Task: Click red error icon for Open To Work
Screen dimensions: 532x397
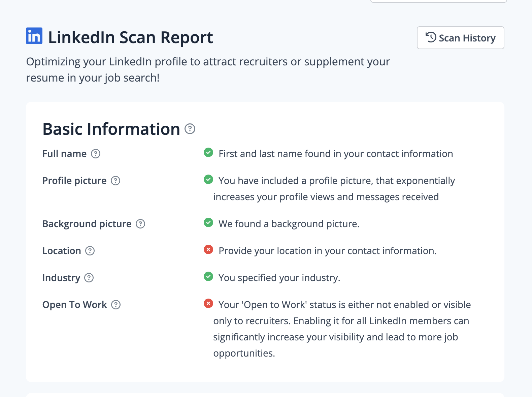Action: click(208, 304)
